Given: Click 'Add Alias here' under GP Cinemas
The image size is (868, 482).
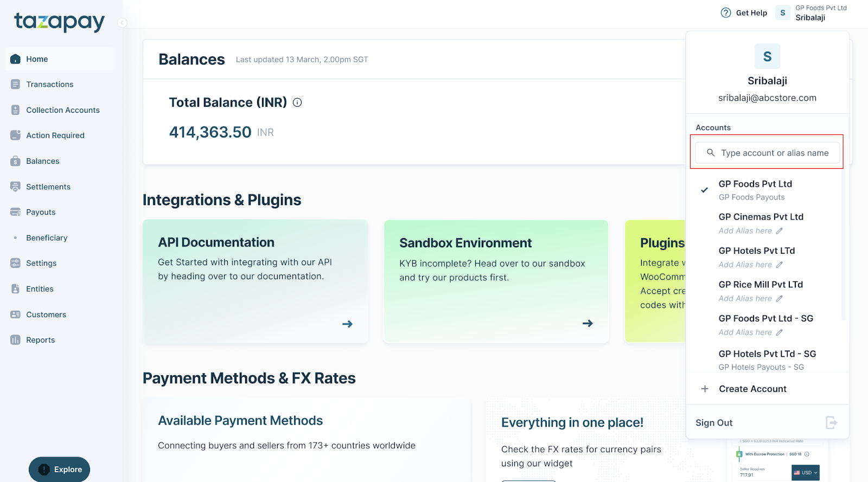Looking at the screenshot, I should [x=745, y=231].
